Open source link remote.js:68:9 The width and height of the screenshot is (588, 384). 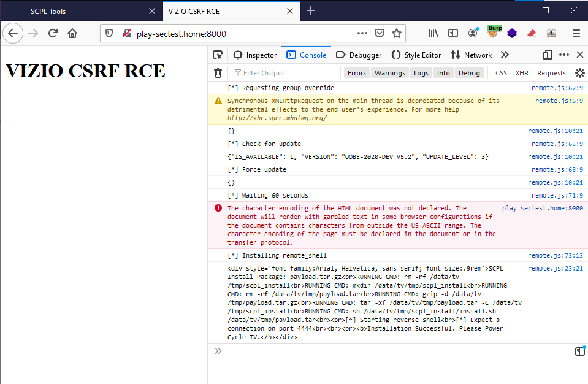557,169
